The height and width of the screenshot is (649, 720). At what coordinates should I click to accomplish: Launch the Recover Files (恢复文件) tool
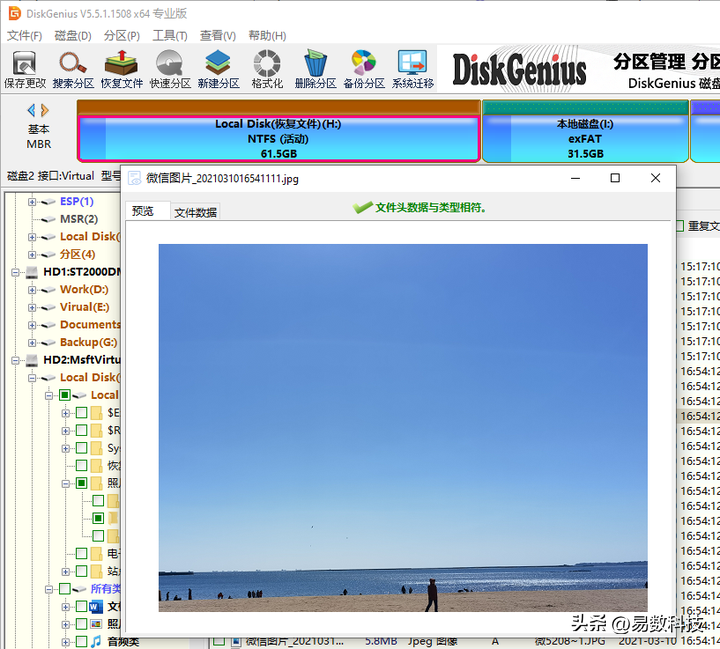[122, 69]
